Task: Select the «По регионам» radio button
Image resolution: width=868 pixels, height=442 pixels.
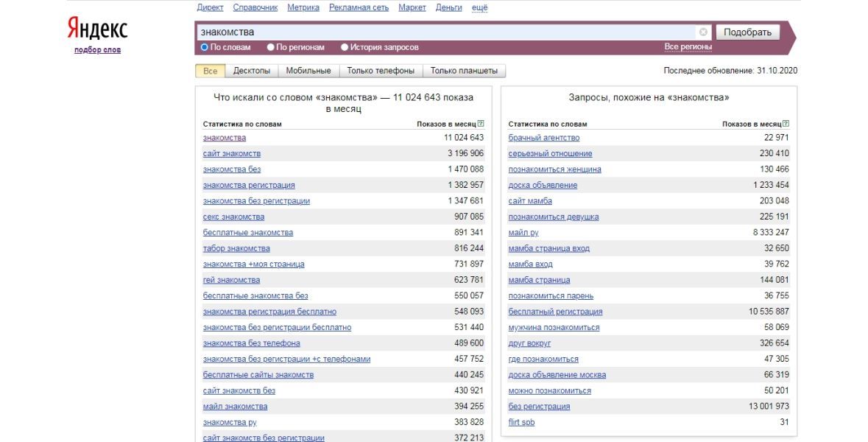Action: pyautogui.click(x=271, y=47)
